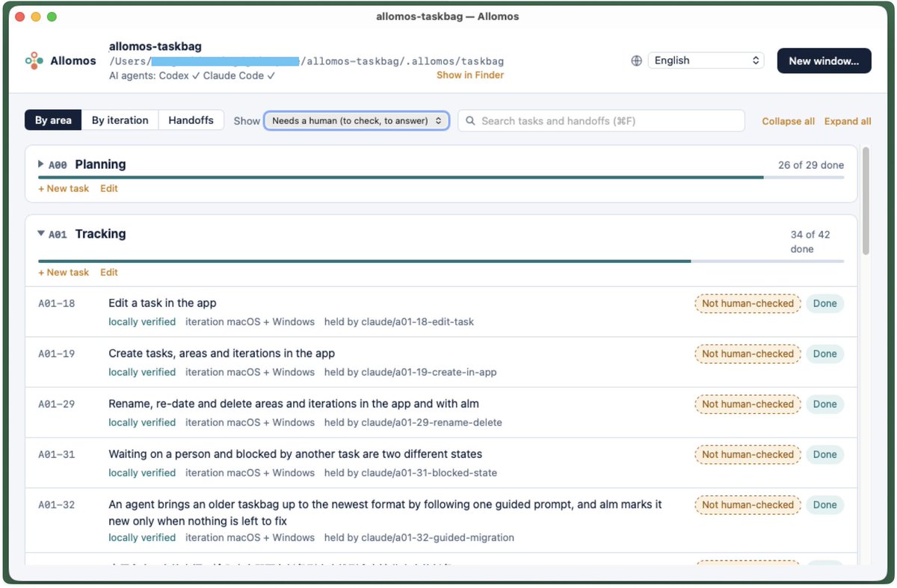Click the Done badge on A01-31
Viewport: 897px width, 588px height.
pos(825,454)
